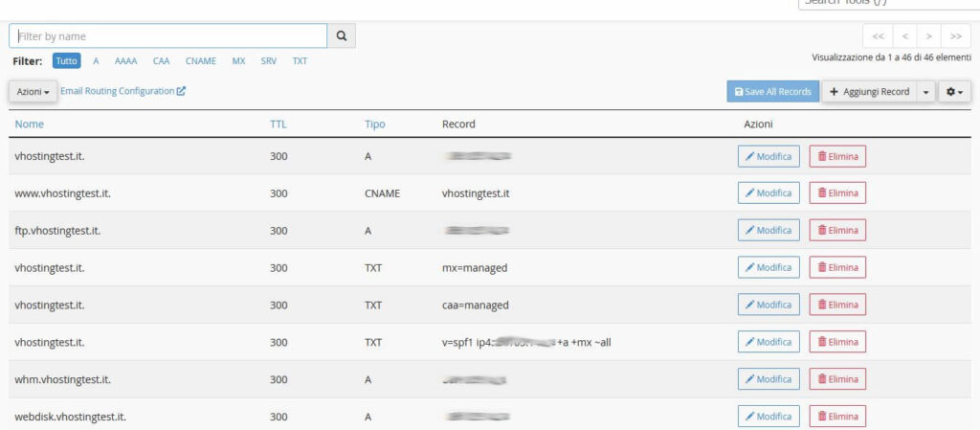This screenshot has width=980, height=430.
Task: Click Save All Records button
Action: (772, 92)
